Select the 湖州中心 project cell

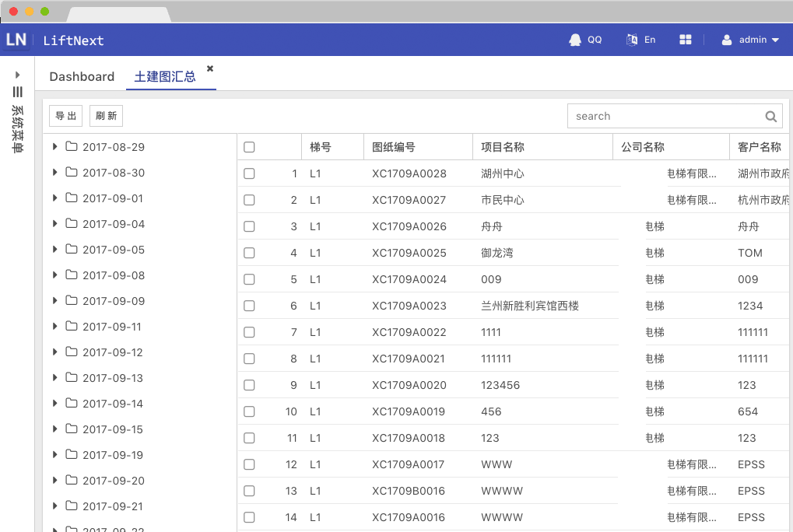point(503,173)
